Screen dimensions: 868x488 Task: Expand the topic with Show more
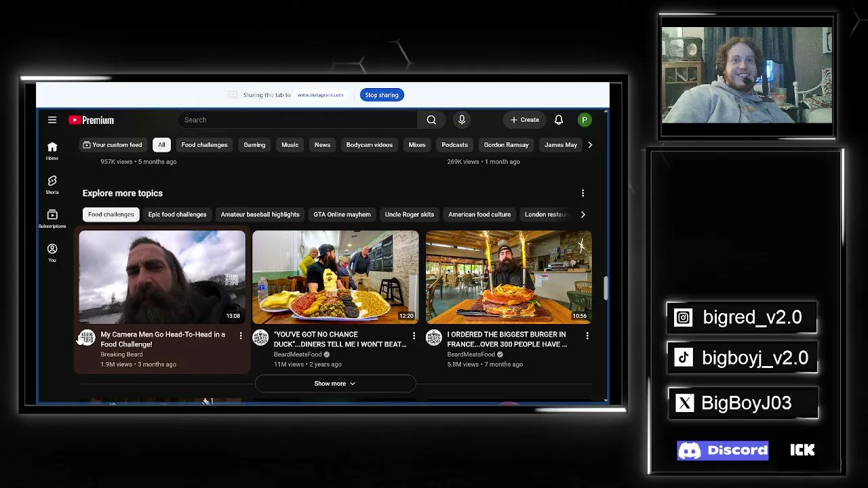tap(335, 384)
